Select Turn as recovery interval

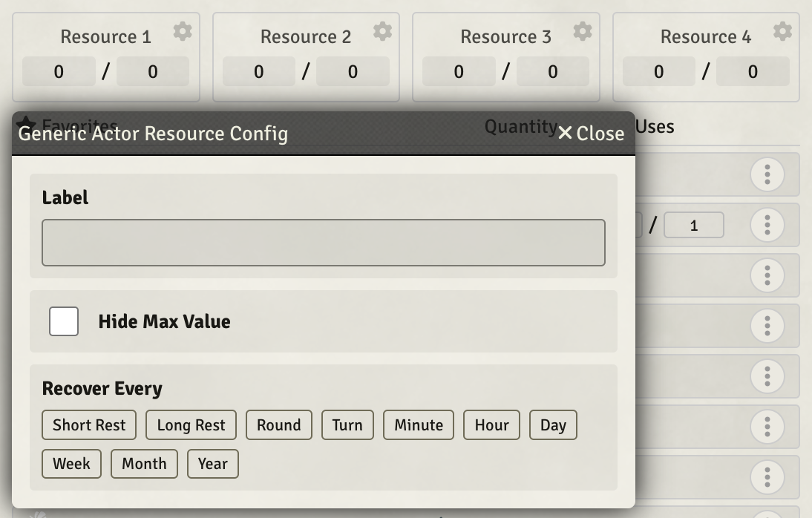347,424
